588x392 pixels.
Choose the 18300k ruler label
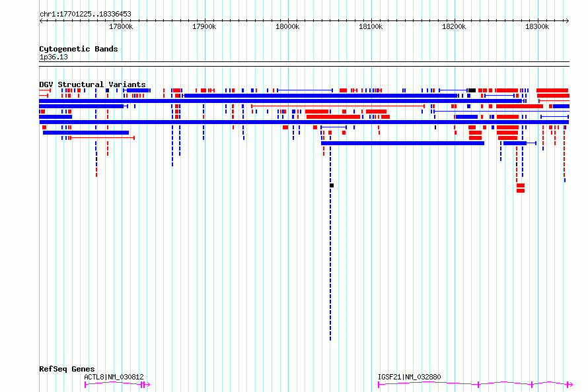click(537, 26)
